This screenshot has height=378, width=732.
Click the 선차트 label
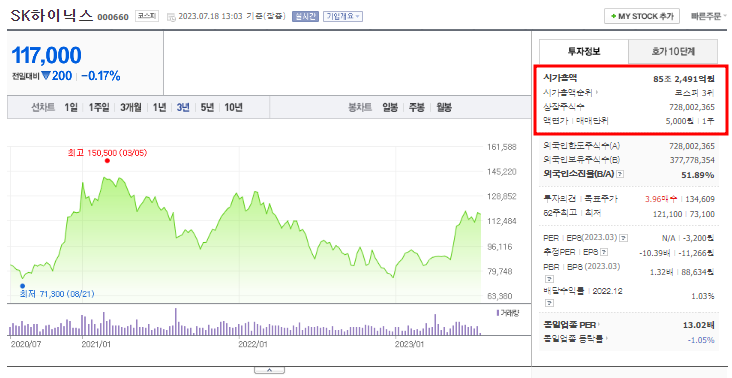[43, 107]
